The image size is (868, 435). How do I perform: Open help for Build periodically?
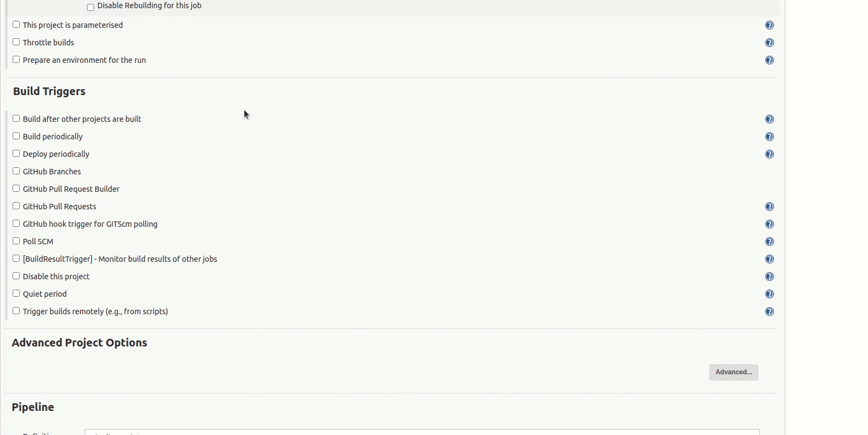[x=770, y=137]
